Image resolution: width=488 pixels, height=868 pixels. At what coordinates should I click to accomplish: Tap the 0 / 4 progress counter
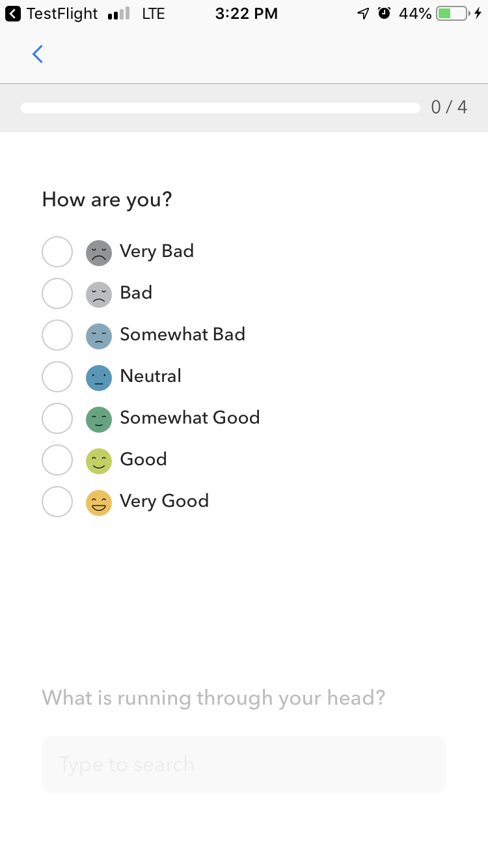pos(450,107)
